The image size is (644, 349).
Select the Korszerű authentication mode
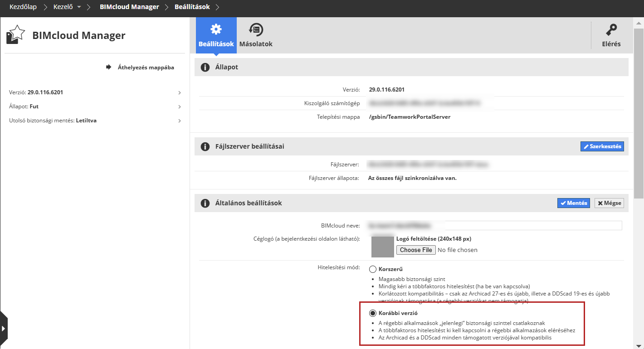click(373, 269)
